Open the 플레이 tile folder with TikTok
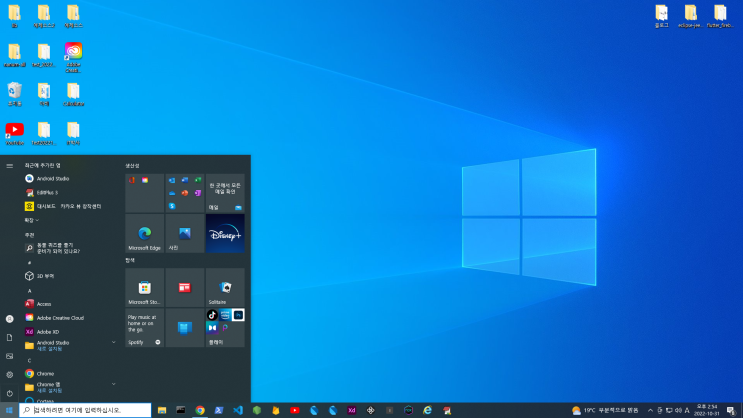 (x=225, y=328)
